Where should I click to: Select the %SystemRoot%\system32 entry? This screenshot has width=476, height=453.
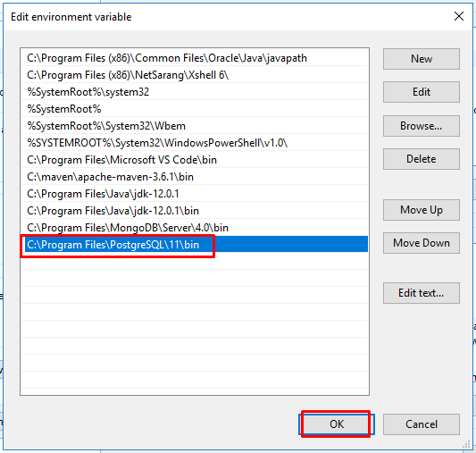(195, 92)
